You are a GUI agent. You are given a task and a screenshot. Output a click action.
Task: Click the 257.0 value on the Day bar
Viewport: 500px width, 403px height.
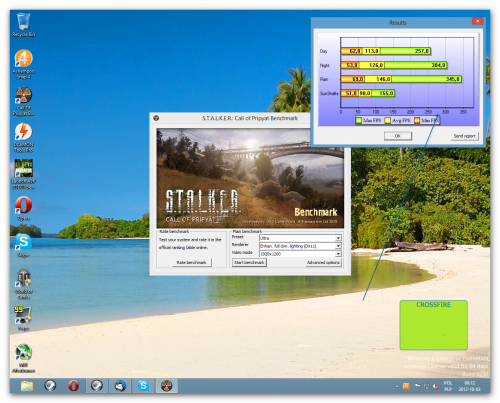click(422, 51)
